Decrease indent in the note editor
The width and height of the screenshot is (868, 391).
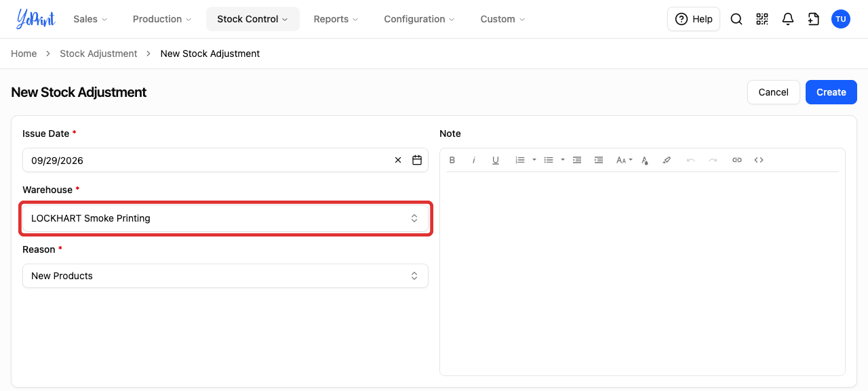tap(577, 160)
